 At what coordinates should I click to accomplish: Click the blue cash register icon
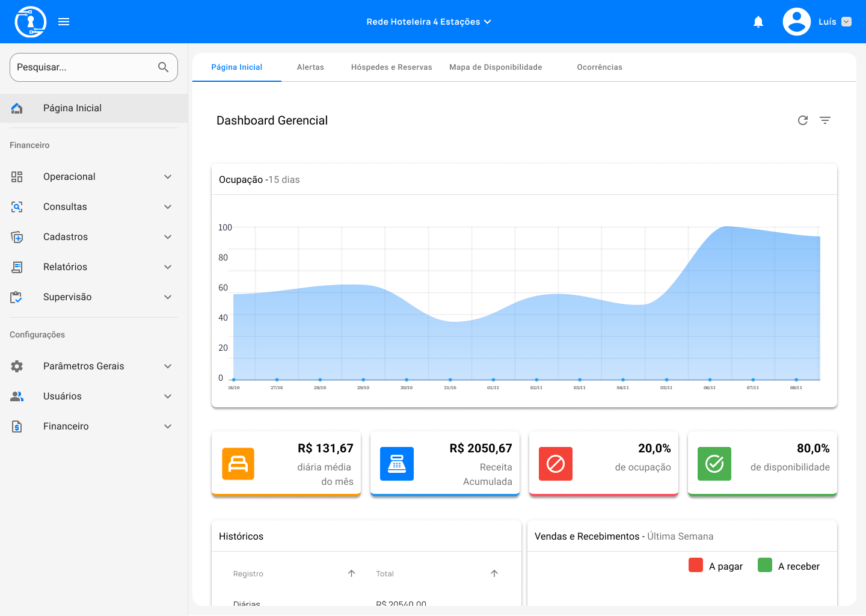[x=397, y=464]
